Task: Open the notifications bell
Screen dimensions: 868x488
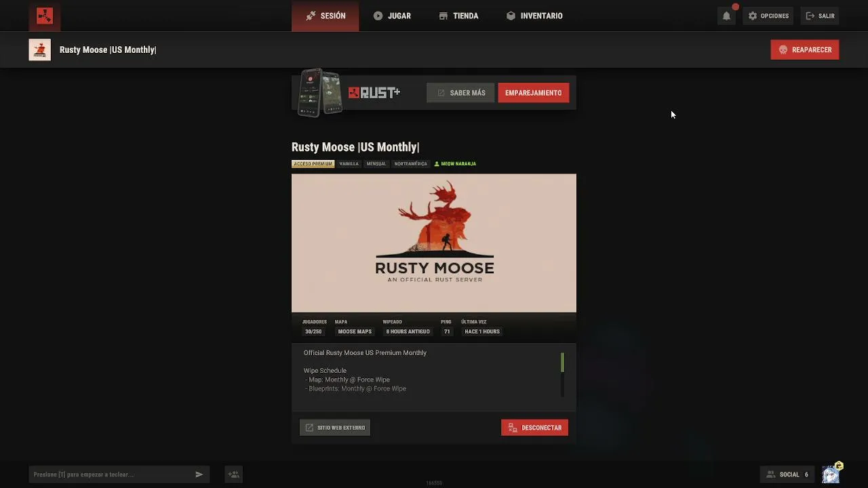Action: click(x=726, y=16)
